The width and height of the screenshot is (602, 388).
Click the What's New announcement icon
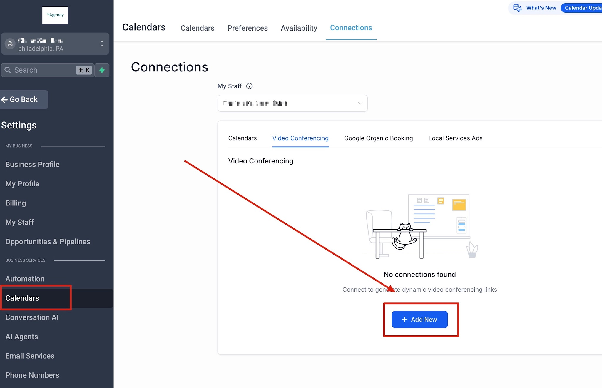517,8
